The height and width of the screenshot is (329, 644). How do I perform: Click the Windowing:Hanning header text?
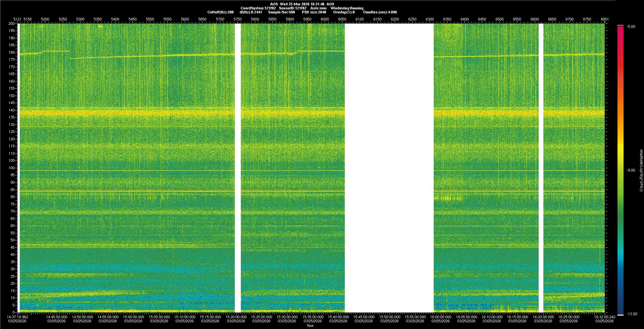[347, 8]
